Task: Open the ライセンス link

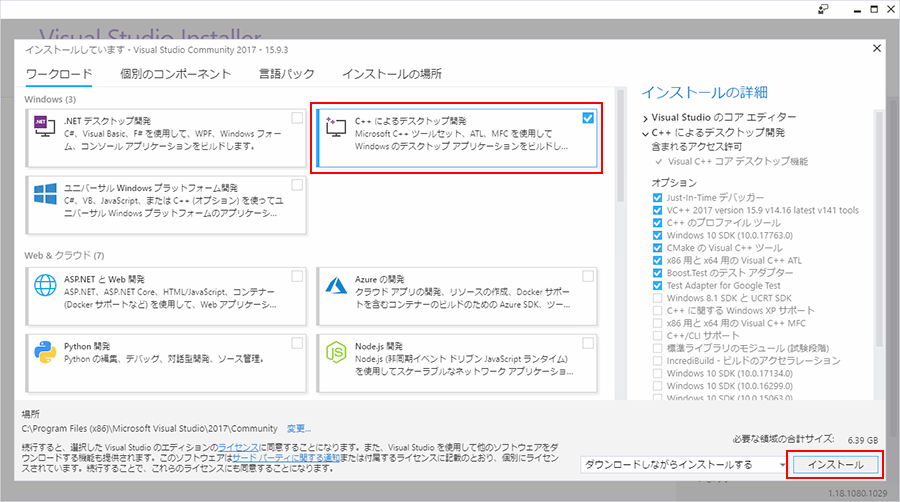Action: pyautogui.click(x=238, y=447)
